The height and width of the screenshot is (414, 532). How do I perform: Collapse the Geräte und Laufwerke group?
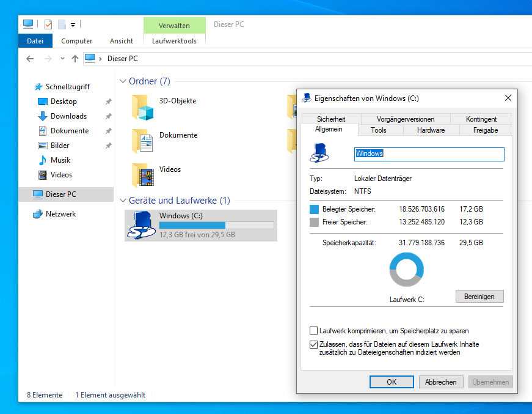(x=123, y=201)
